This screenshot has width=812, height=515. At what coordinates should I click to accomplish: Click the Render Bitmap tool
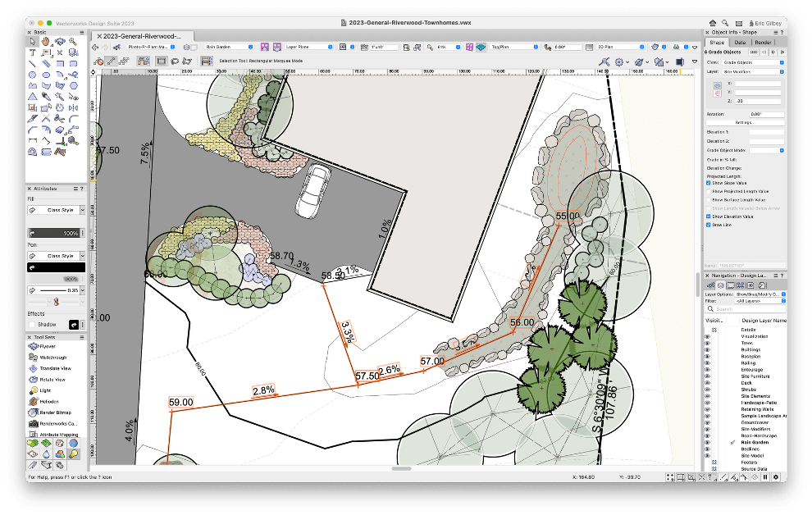(x=53, y=412)
